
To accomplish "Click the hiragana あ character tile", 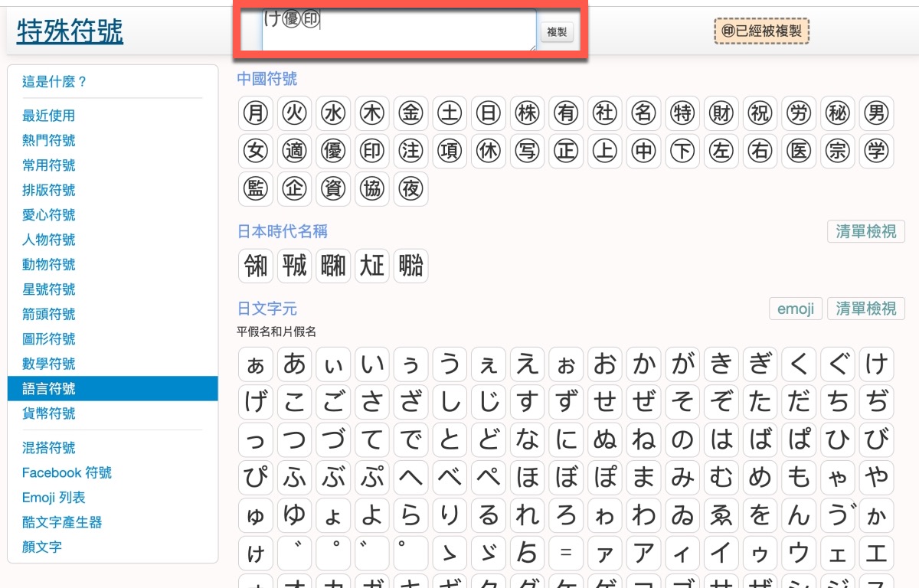I will [x=294, y=364].
